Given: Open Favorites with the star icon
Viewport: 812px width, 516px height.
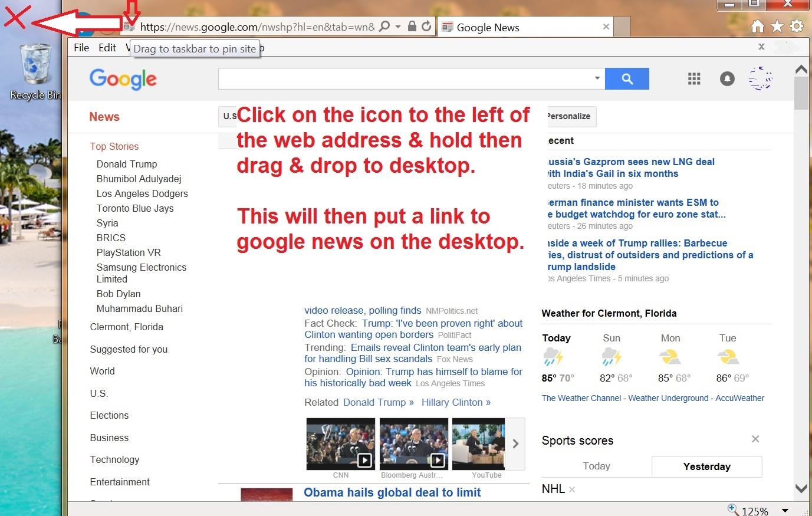Looking at the screenshot, I should [777, 26].
